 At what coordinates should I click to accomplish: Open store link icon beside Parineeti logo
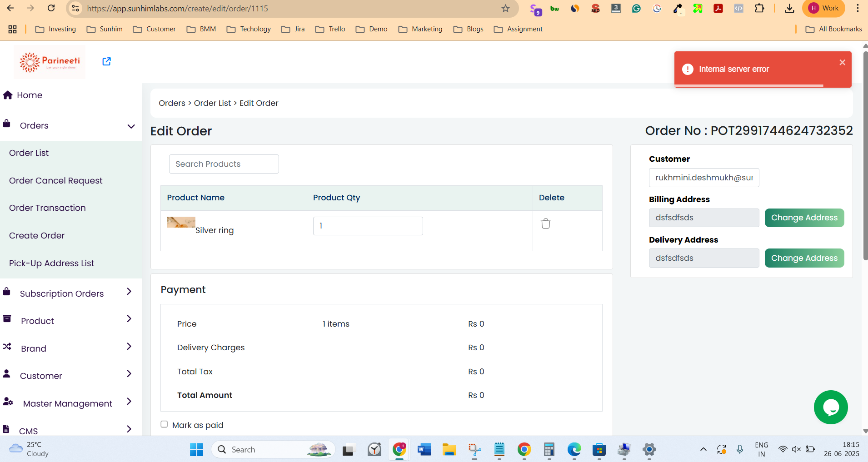click(x=106, y=61)
